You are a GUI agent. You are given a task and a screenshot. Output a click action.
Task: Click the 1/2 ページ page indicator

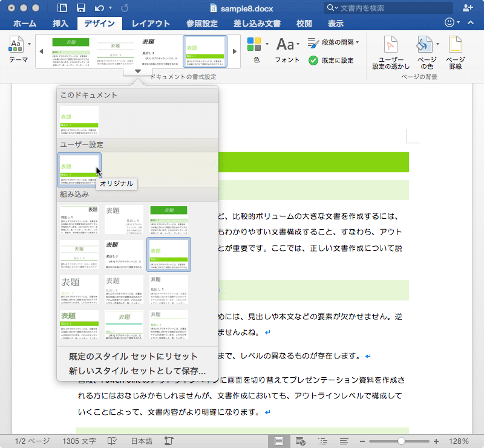point(33,441)
